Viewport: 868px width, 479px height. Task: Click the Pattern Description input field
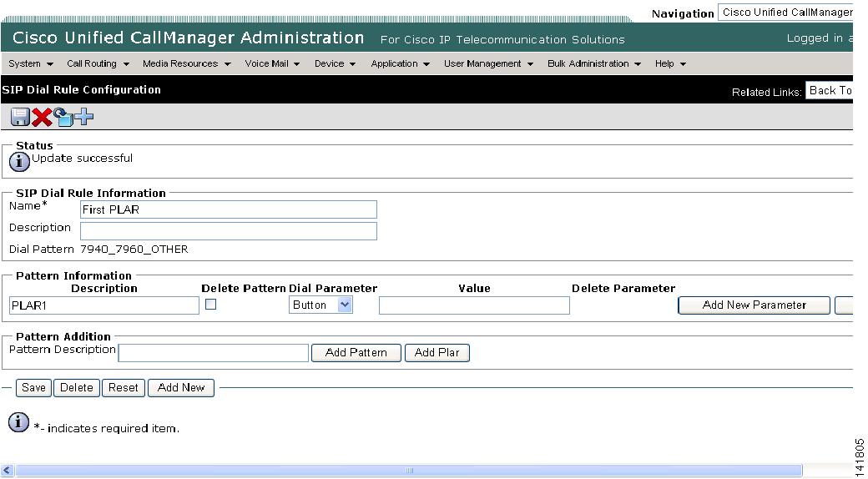213,353
